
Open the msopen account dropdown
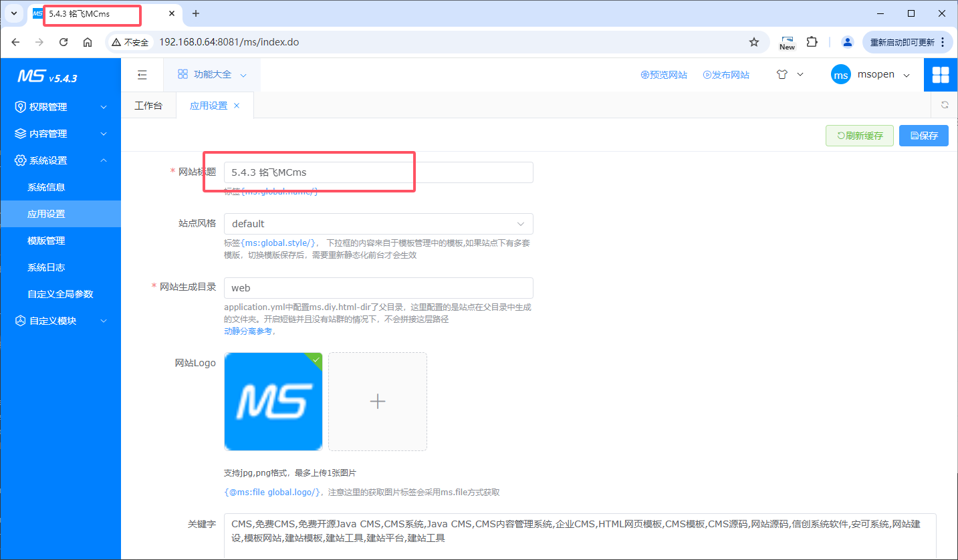pos(870,75)
